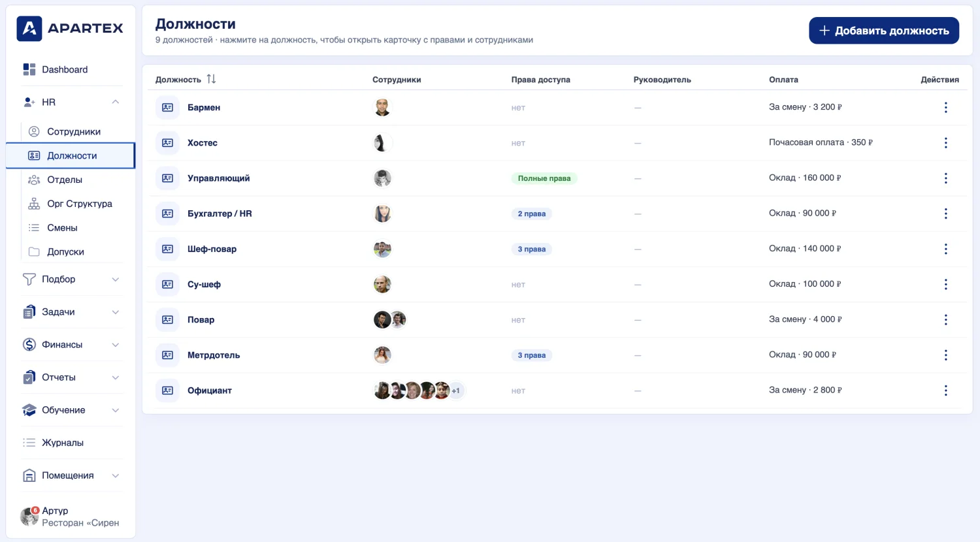Open the Журналы page label
Image resolution: width=980 pixels, height=542 pixels.
(x=63, y=443)
